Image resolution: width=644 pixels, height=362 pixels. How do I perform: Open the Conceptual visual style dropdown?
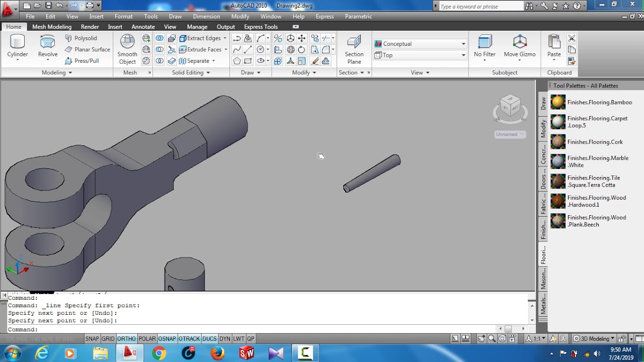(420, 44)
